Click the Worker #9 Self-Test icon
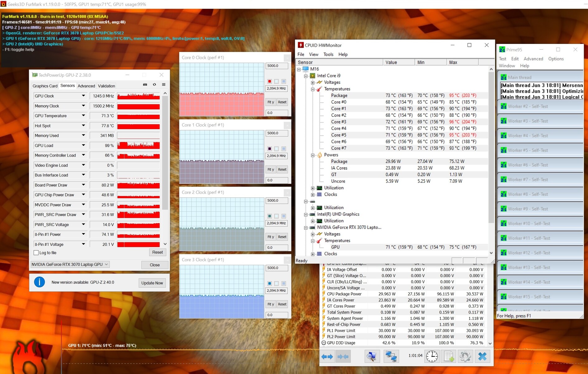 point(503,209)
